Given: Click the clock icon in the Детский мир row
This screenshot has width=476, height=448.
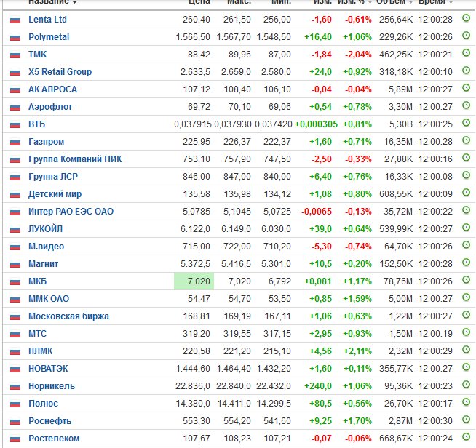Looking at the screenshot, I should tap(466, 192).
